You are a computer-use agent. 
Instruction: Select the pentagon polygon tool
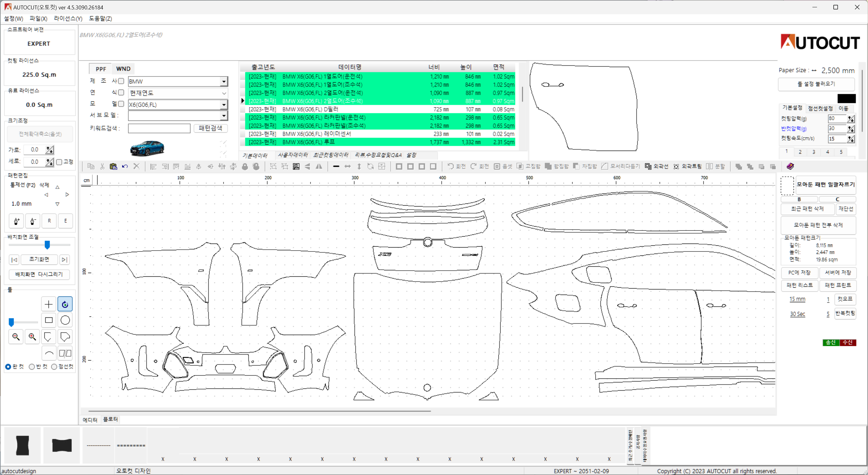[x=65, y=337]
